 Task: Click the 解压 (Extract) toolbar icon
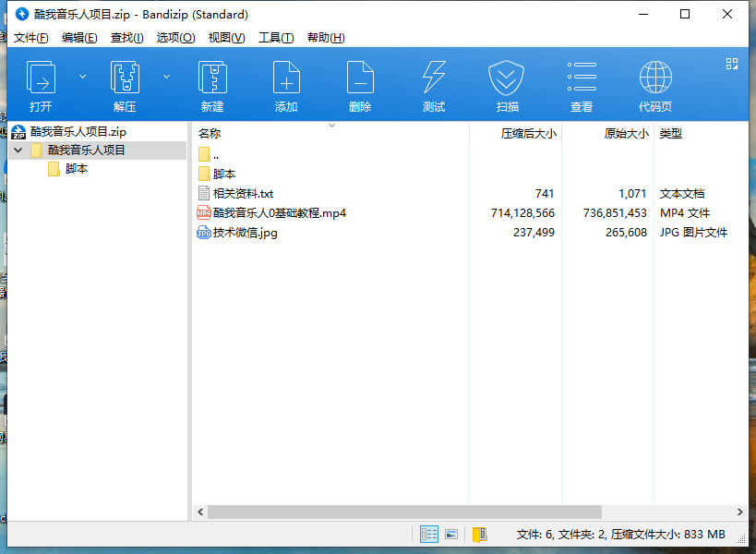click(125, 78)
